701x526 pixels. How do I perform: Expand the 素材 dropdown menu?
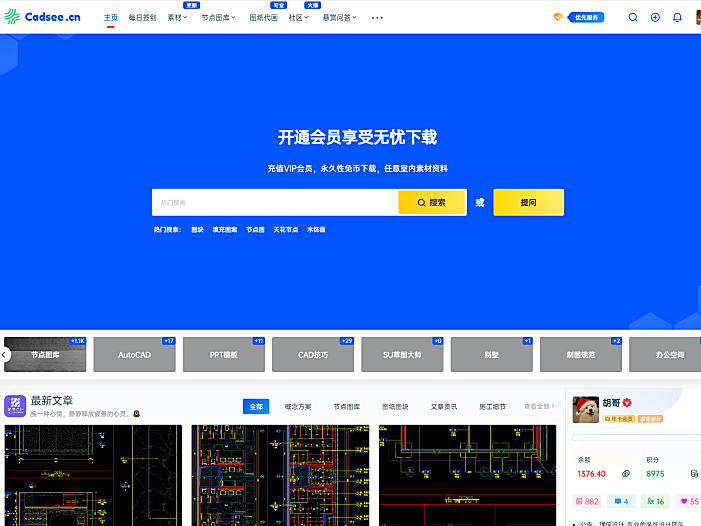click(x=177, y=17)
